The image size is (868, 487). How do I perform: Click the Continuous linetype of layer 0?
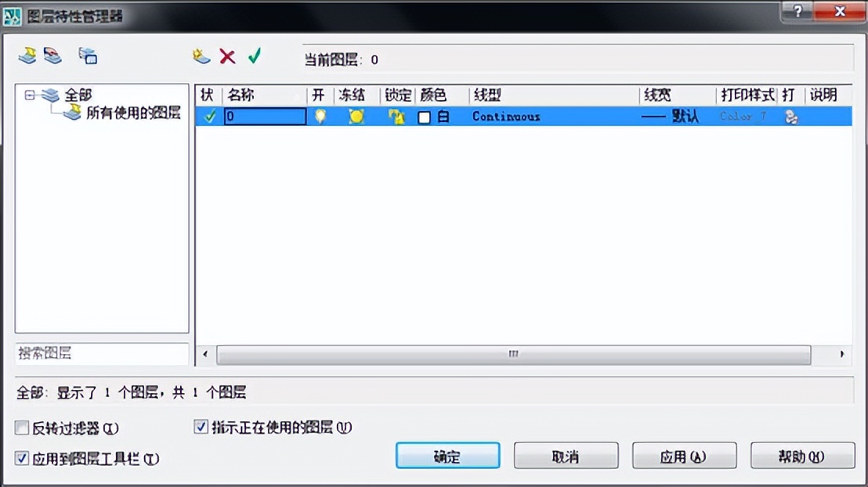click(x=505, y=116)
